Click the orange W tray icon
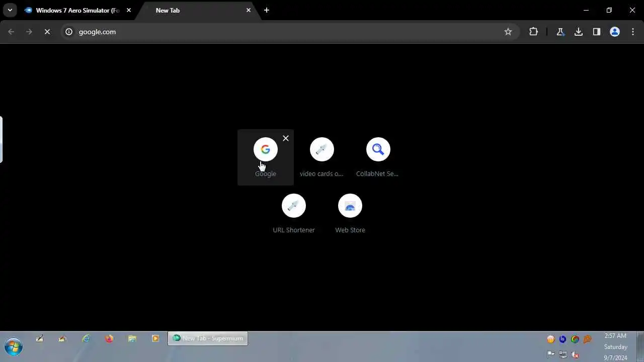Image resolution: width=644 pixels, height=362 pixels. click(551, 339)
